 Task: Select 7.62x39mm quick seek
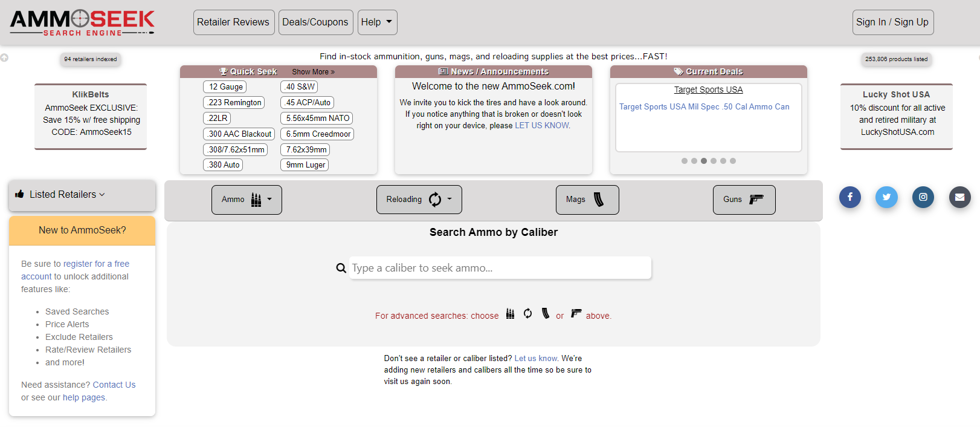coord(305,150)
